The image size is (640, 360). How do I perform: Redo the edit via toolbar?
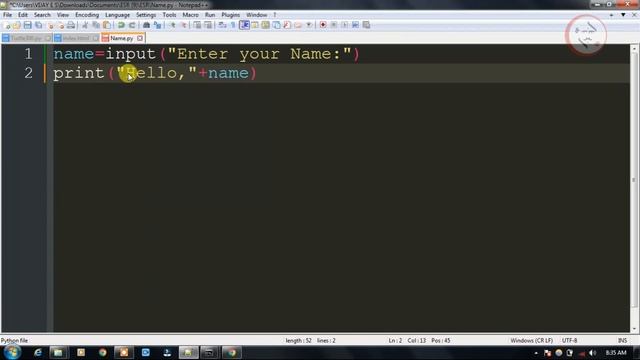click(x=132, y=25)
